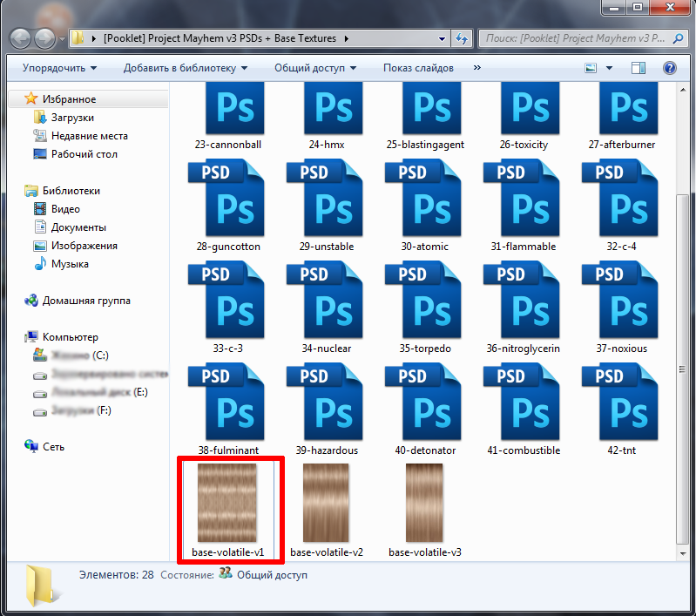The width and height of the screenshot is (696, 616).
Task: Click the search field in the folder
Action: (x=571, y=39)
